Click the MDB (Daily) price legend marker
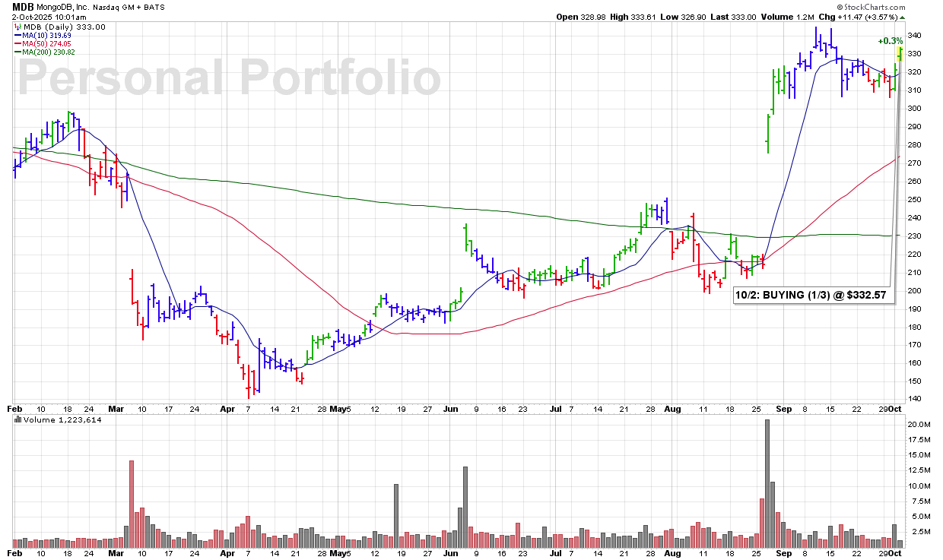The width and height of the screenshot is (943, 560). (x=17, y=27)
